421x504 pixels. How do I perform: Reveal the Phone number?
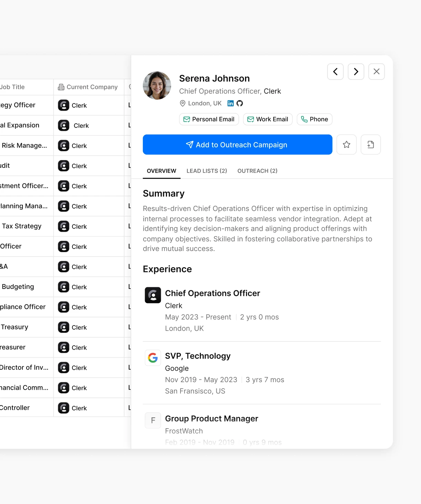click(314, 119)
